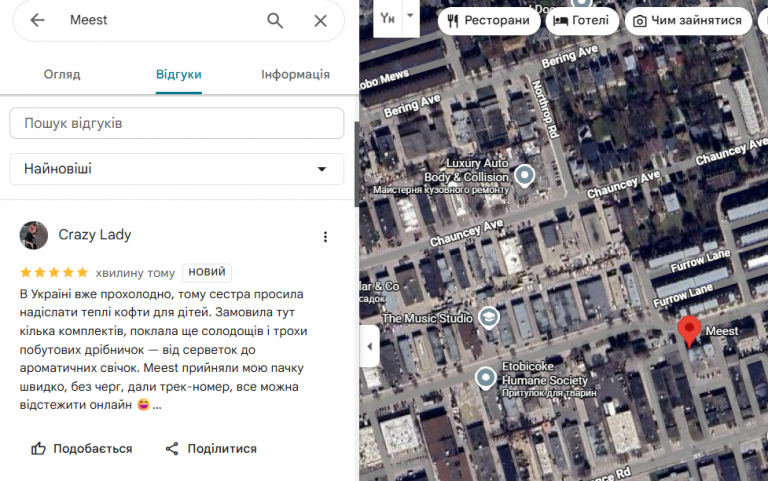Filter map by Ресторани chip

click(x=489, y=21)
